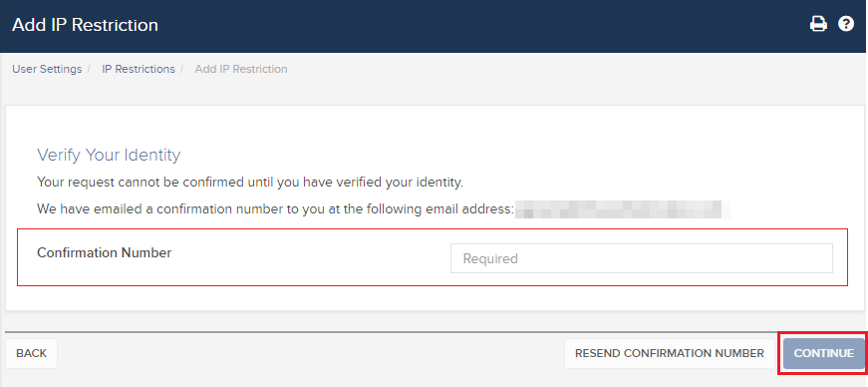
Task: Print this page using the header icon
Action: point(818,24)
